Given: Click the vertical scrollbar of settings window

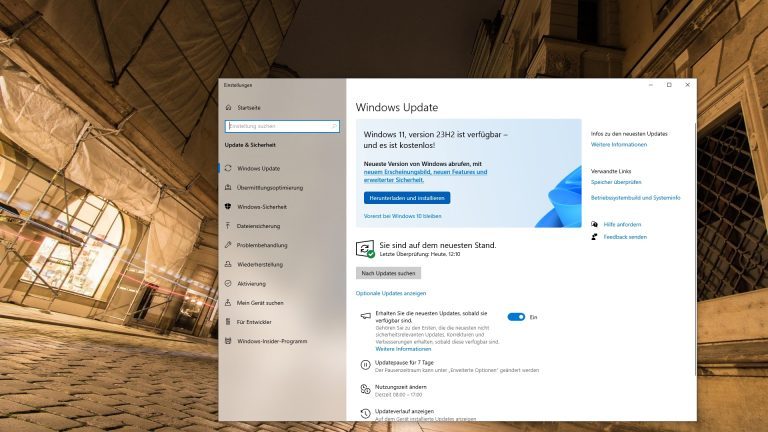Looking at the screenshot, I should pos(695,250).
